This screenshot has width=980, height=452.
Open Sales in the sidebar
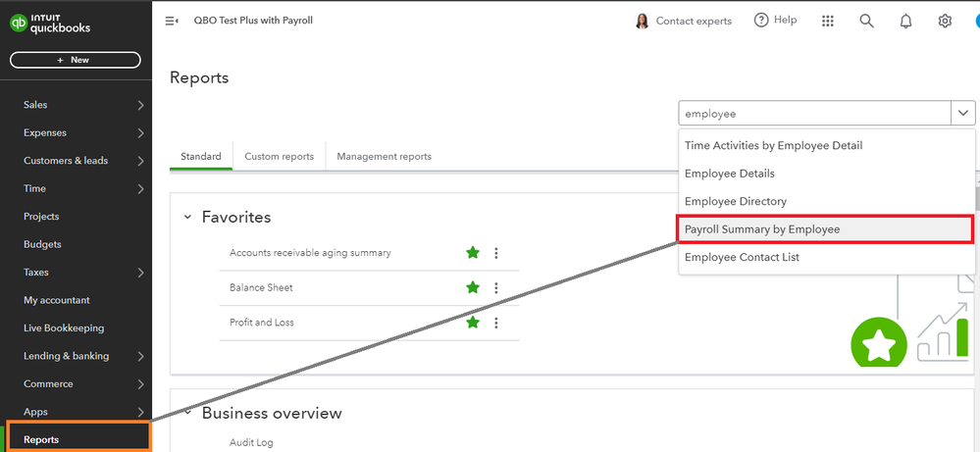click(x=35, y=105)
